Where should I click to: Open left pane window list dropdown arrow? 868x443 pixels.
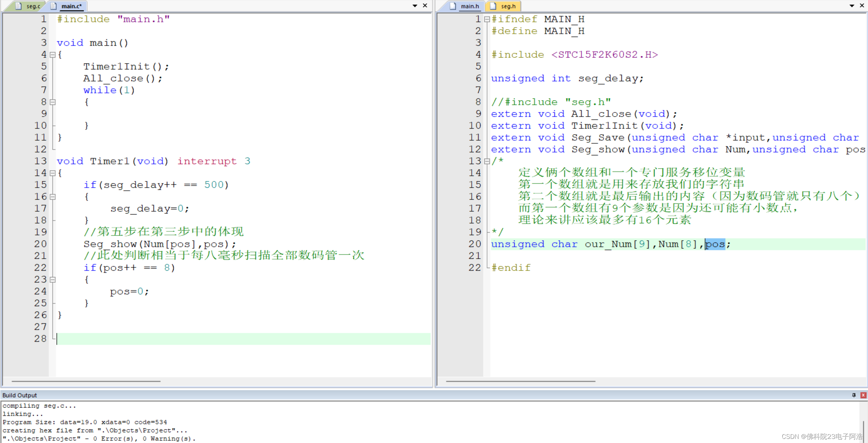pyautogui.click(x=415, y=6)
